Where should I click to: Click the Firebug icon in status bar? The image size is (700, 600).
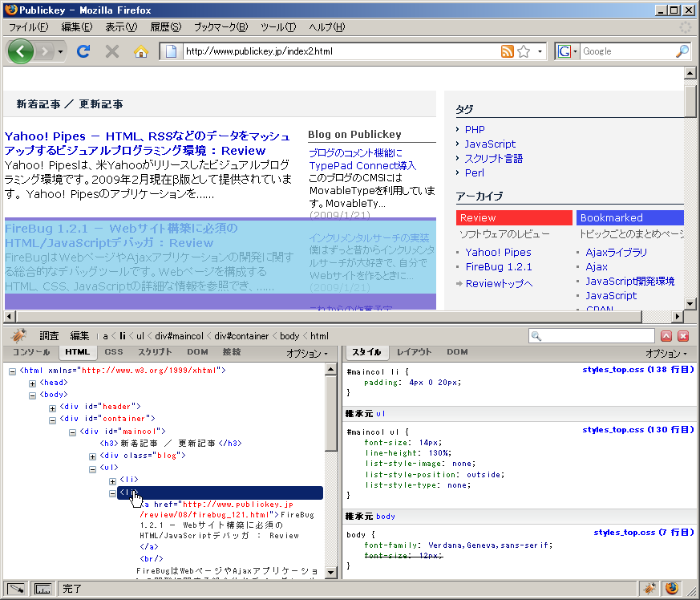pyautogui.click(x=650, y=589)
